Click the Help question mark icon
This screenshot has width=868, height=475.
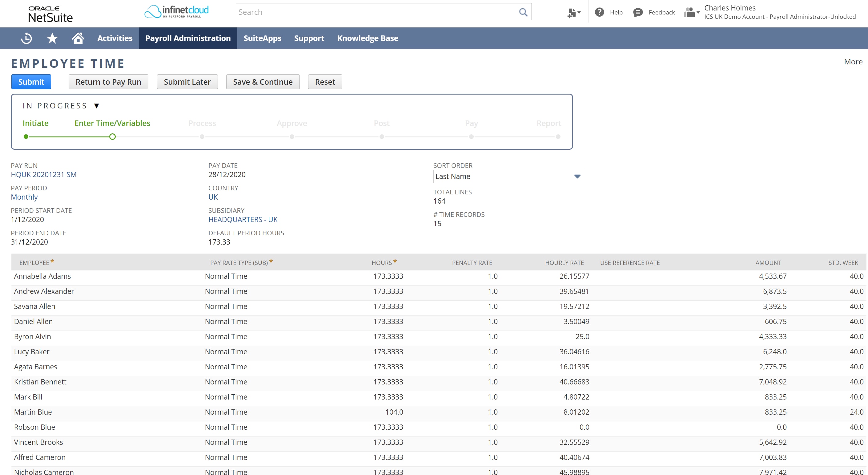point(599,12)
